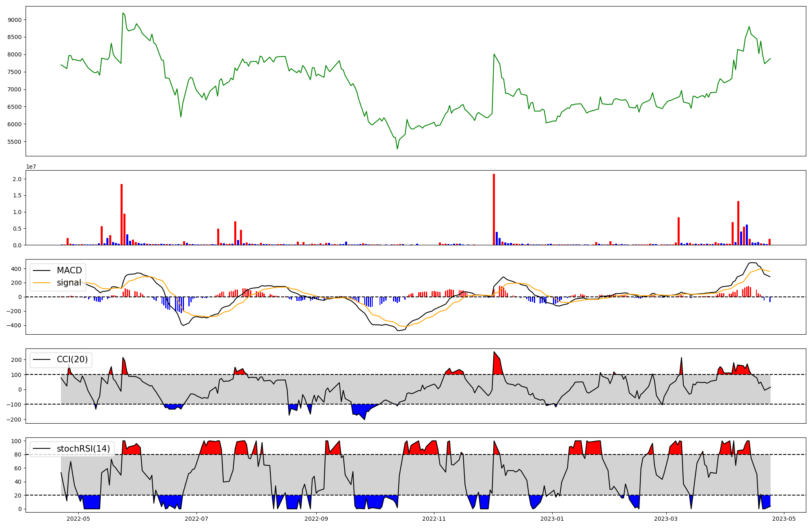Click the 80 tick on stochRSI axis
The width and height of the screenshot is (812, 528).
coord(17,455)
